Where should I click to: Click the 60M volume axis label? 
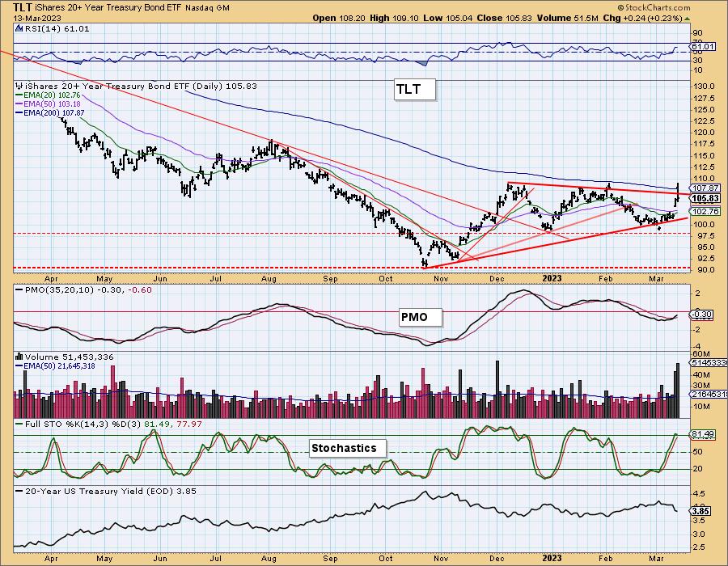coord(701,355)
